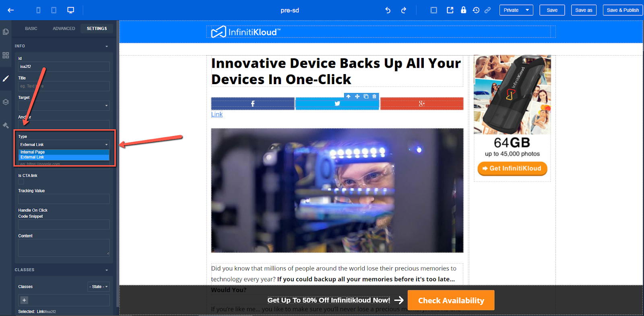Click the Twitter share button

click(x=337, y=104)
